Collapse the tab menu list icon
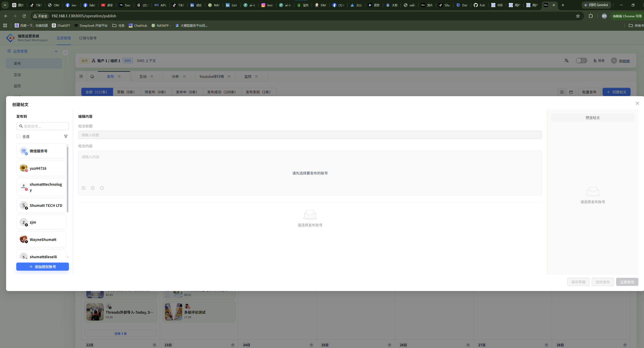Screen dimensions: 644x348 (81, 76)
